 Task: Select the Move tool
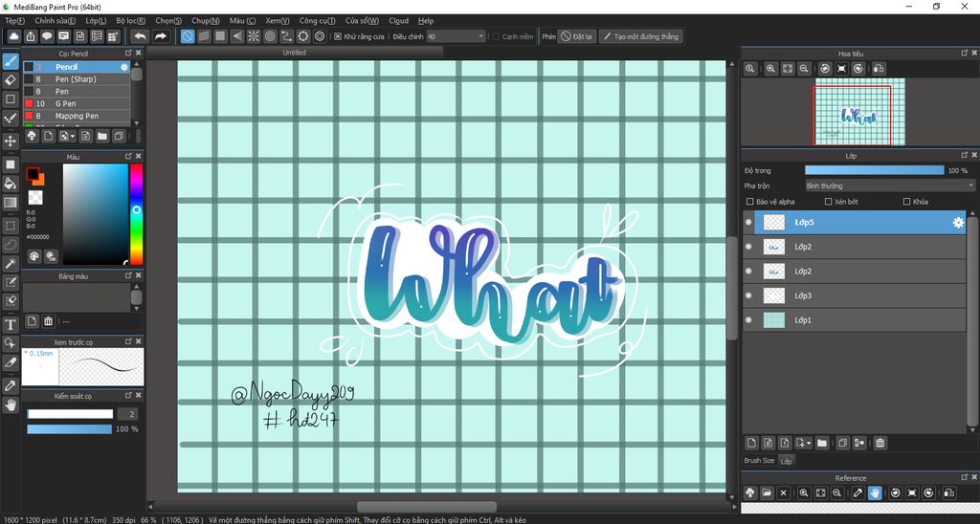10,142
